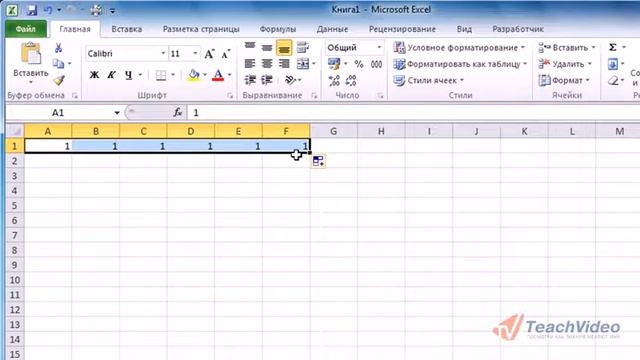Viewport: 640px width, 360px height.
Task: Click the Auto Fill Options icon
Action: click(x=318, y=161)
